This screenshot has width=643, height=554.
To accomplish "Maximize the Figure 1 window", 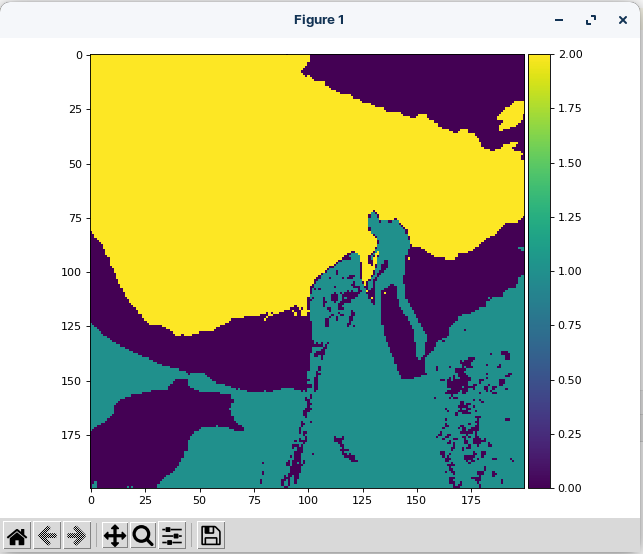I will (x=590, y=20).
